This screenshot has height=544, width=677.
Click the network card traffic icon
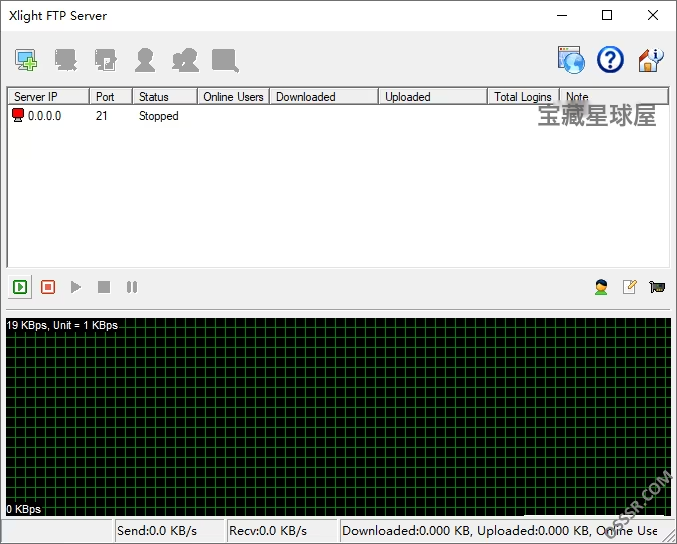coord(657,287)
